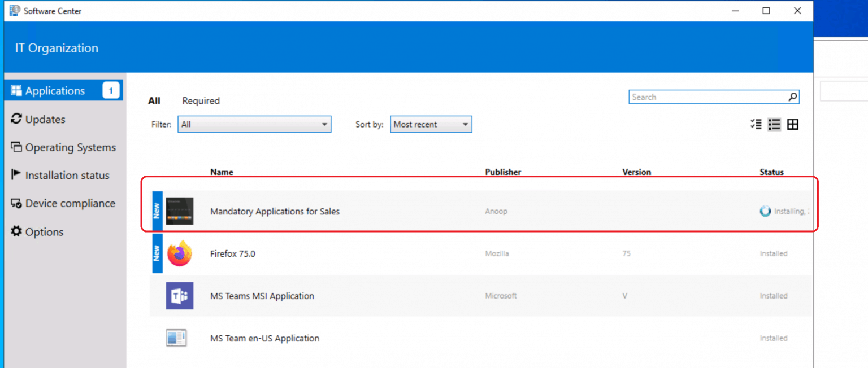Open the Filter dropdown
The height and width of the screenshot is (368, 868).
point(254,125)
